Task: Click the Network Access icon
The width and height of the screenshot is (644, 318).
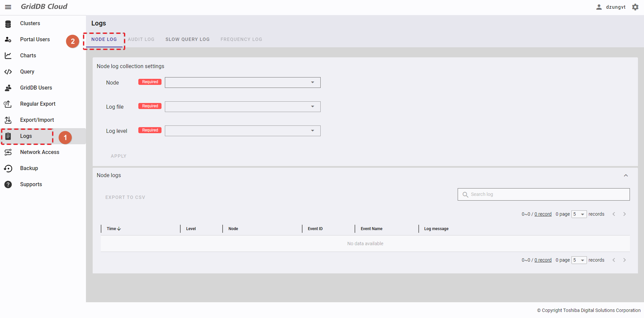Action: [x=8, y=152]
